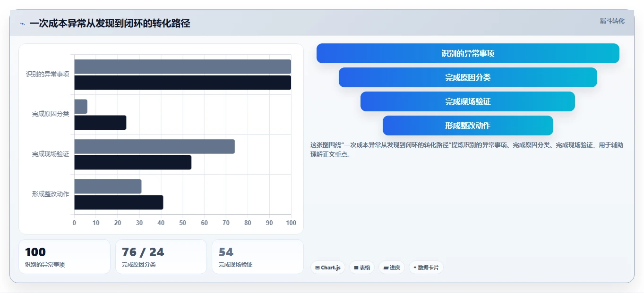The width and height of the screenshot is (644, 293).
Task: Click the dark bar for 形成整改动作
Action: pos(119,202)
